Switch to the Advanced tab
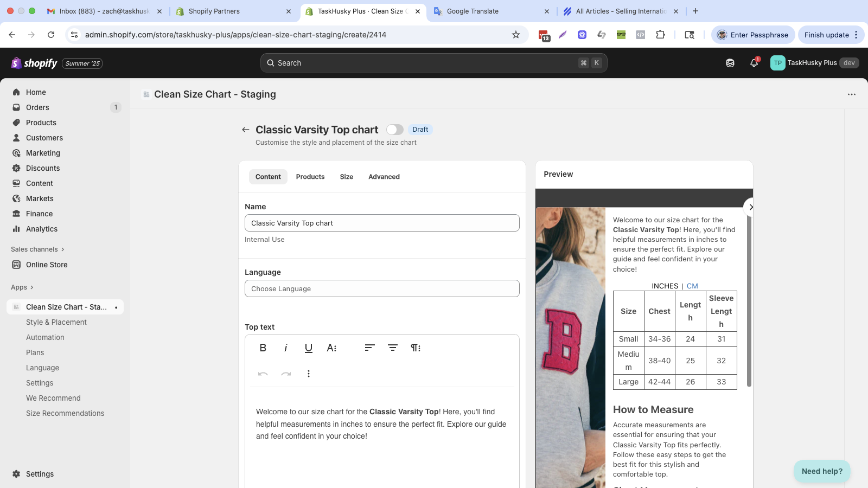Screen dimensions: 868x488 (384, 177)
